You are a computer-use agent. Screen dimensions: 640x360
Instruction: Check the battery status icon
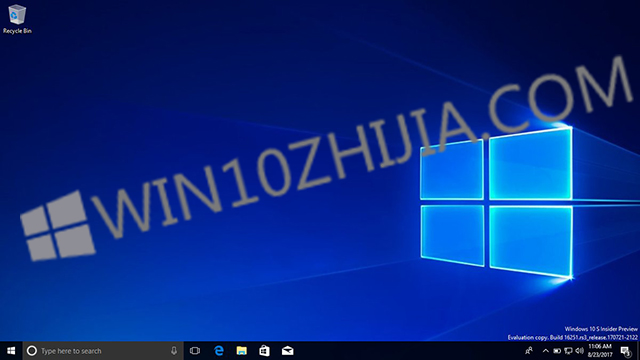click(x=557, y=351)
